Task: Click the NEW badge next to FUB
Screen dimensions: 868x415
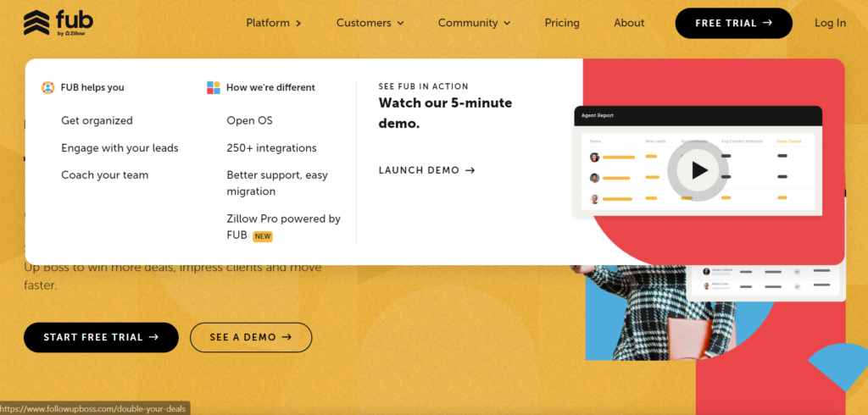Action: click(x=263, y=236)
